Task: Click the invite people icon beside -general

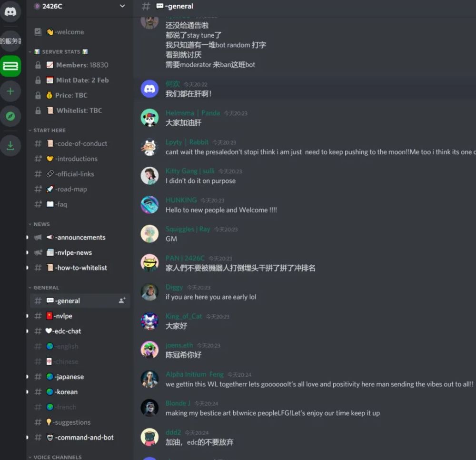Action: pos(122,300)
